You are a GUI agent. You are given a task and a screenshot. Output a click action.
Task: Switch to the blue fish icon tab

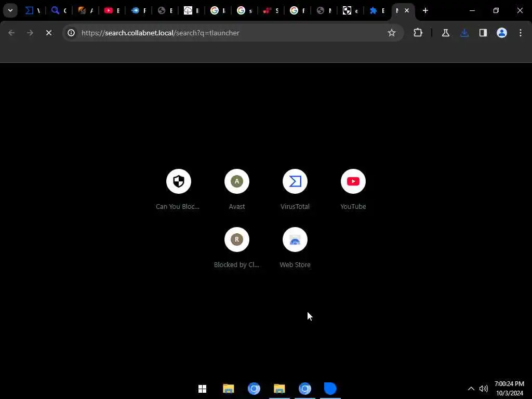pos(138,10)
